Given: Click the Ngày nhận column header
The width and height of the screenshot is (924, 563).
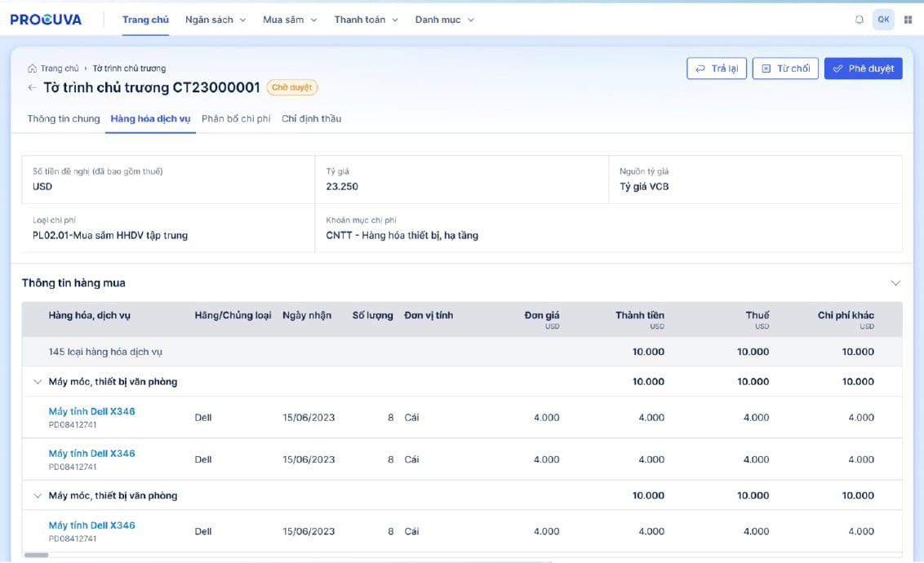Looking at the screenshot, I should click(x=307, y=316).
